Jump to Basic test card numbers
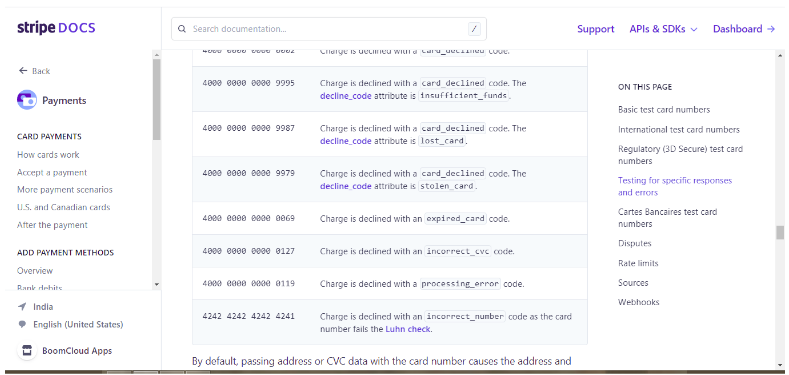This screenshot has width=789, height=375. point(664,109)
